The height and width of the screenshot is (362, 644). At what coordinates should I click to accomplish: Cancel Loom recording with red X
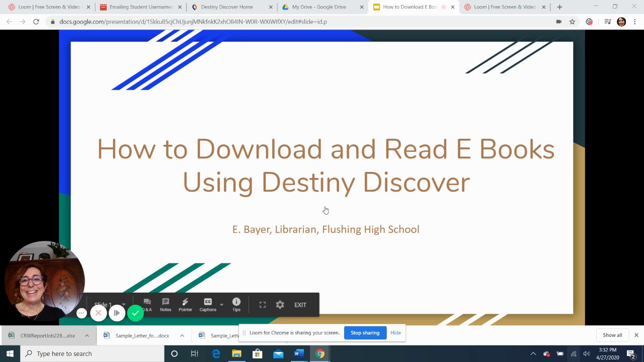coord(98,313)
